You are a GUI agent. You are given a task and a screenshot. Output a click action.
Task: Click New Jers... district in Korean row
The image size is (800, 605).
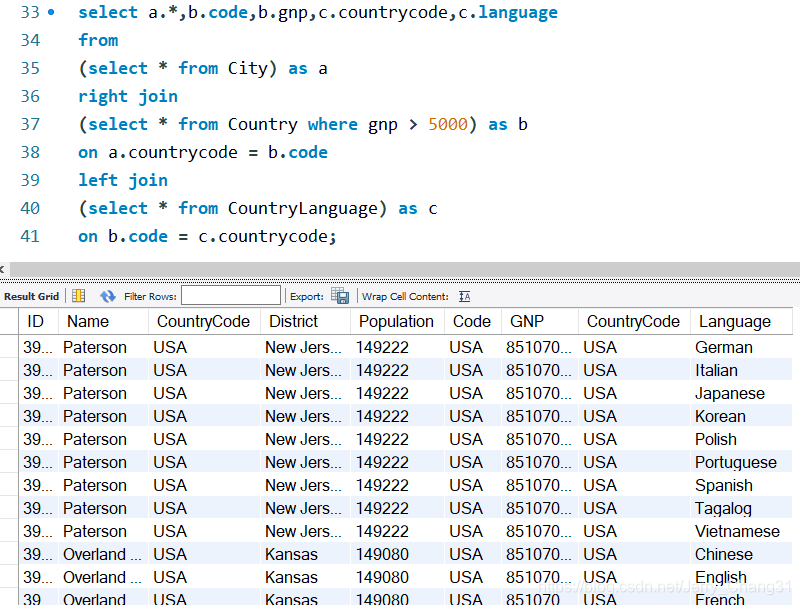tap(303, 416)
